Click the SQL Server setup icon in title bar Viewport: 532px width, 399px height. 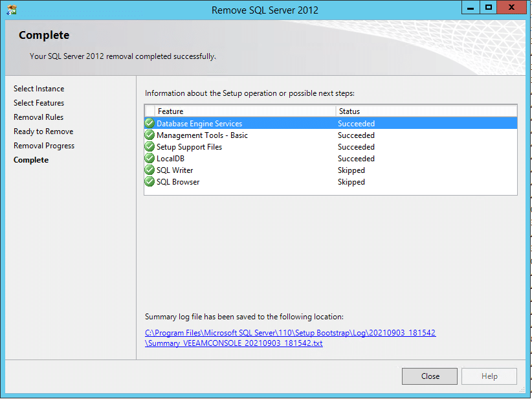click(x=12, y=10)
